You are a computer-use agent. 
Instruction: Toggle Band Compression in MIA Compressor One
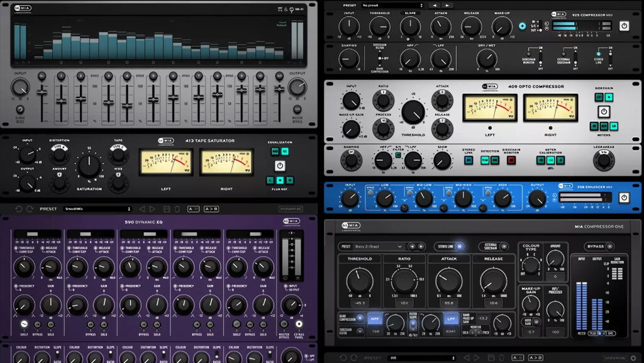360,318
